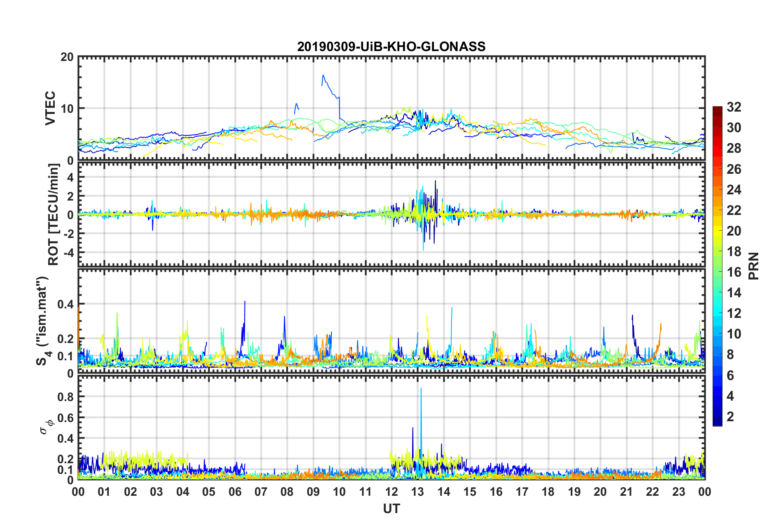Select the VTEC y-axis label
The width and height of the screenshot is (783, 532).
pos(50,108)
